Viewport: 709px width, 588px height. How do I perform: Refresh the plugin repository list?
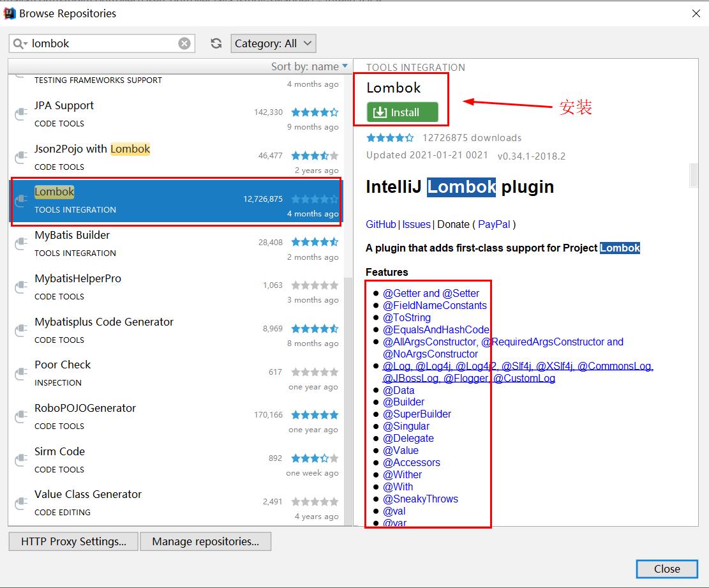pos(216,43)
